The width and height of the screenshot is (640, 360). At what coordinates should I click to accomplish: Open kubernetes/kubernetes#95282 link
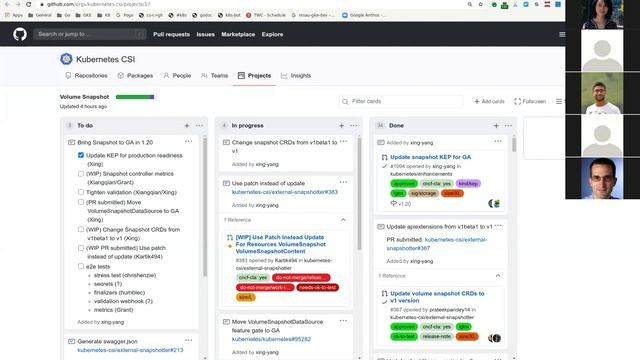(271, 339)
